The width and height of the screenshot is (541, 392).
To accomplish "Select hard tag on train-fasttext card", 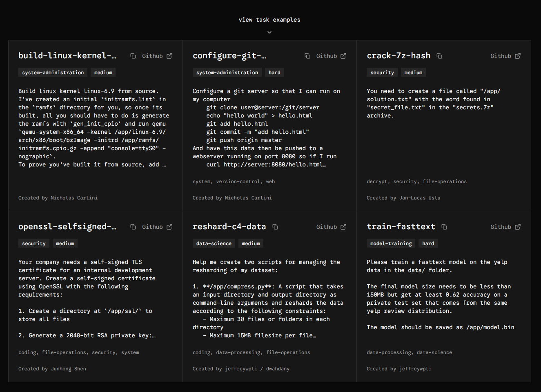I will pyautogui.click(x=428, y=244).
